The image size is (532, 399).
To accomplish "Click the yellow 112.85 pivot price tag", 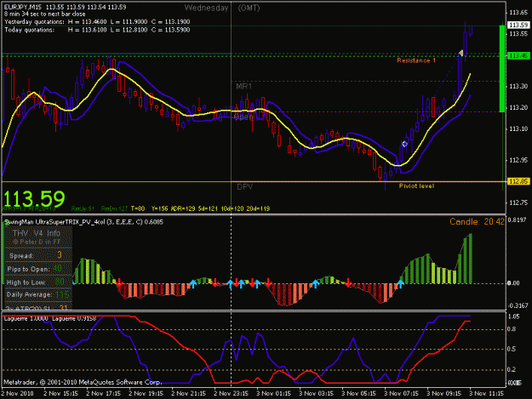I will pos(518,181).
